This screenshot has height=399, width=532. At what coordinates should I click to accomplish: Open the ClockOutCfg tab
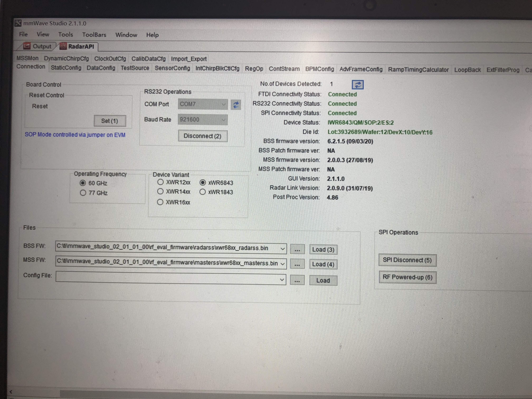tap(110, 59)
